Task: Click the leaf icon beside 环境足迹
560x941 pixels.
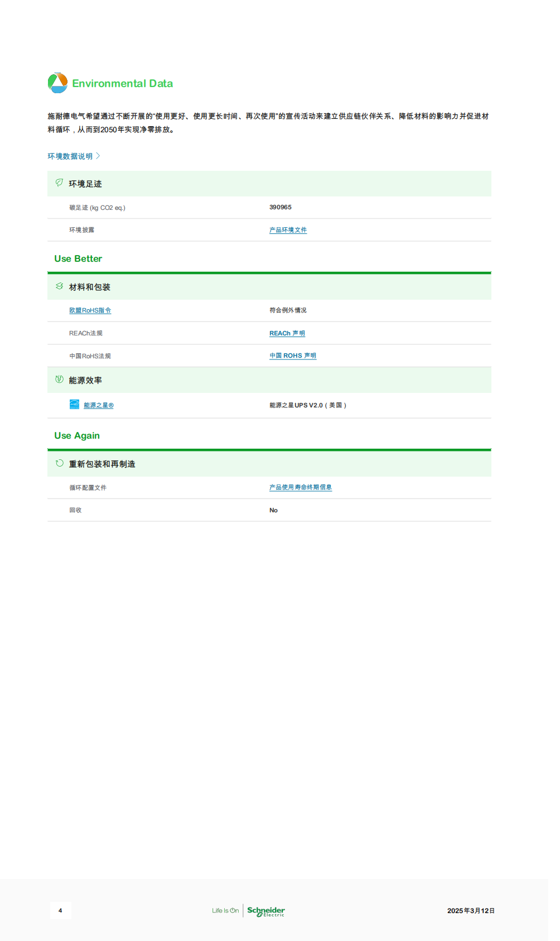Action: (59, 183)
